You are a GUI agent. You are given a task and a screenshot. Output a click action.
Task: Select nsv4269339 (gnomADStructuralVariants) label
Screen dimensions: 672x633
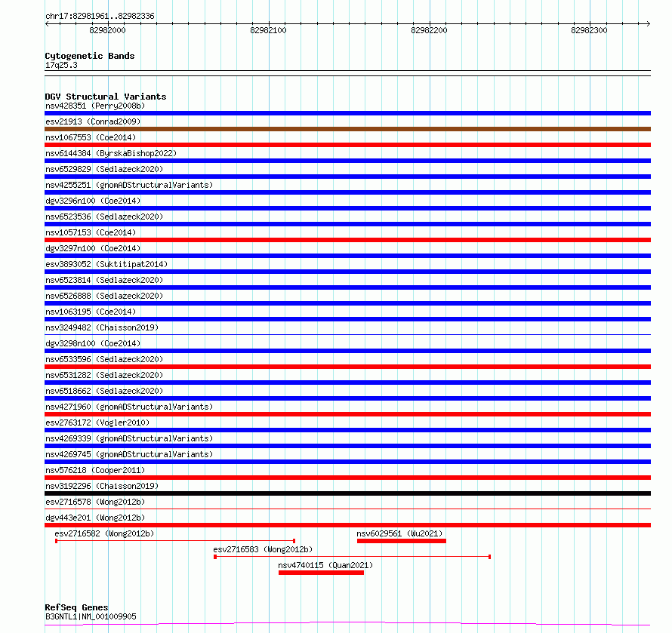click(129, 438)
